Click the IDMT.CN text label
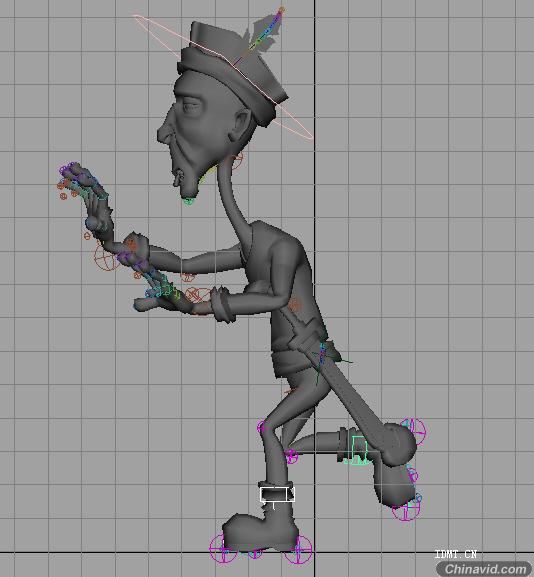534x577 pixels. pos(456,554)
